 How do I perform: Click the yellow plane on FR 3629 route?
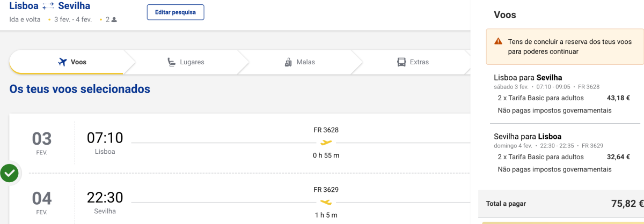point(326,202)
